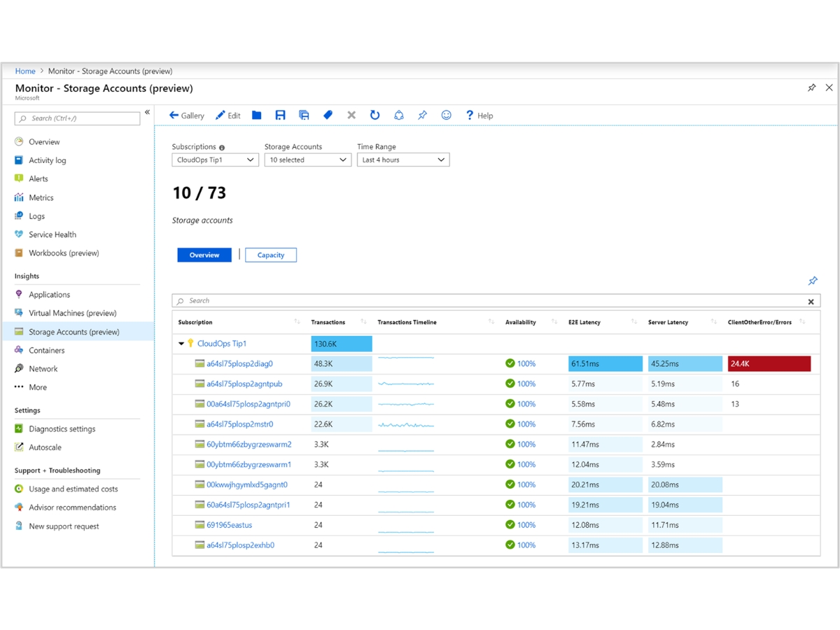
Task: Open storage account a64sl75plosp2mstr0
Action: point(240,424)
